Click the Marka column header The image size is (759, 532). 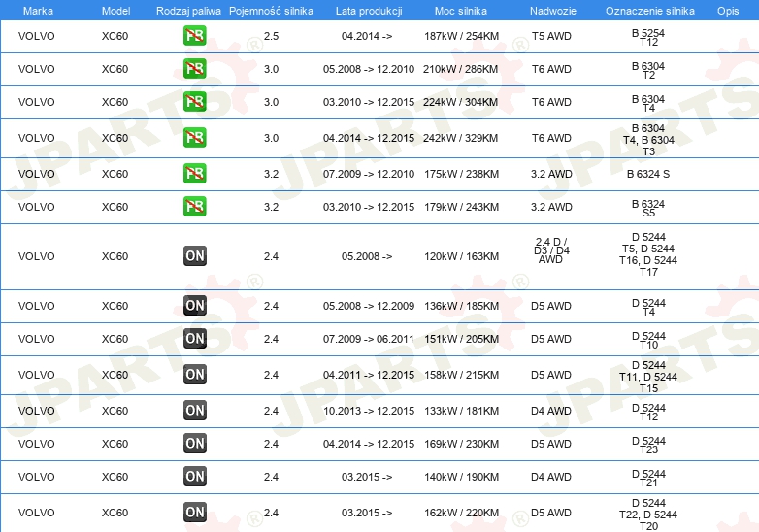pyautogui.click(x=38, y=11)
